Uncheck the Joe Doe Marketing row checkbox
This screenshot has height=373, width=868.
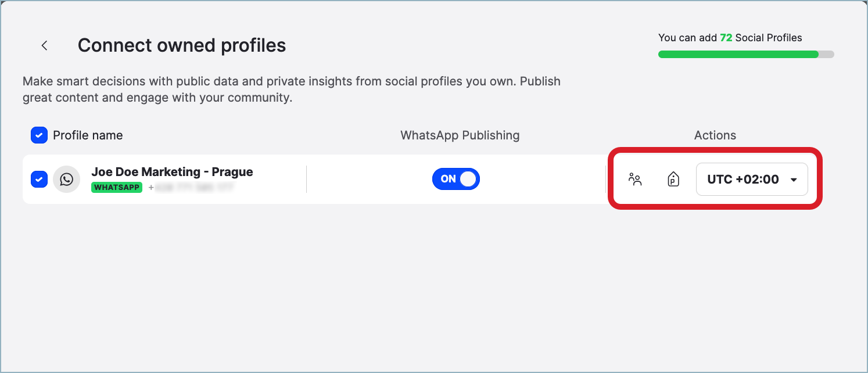[39, 180]
